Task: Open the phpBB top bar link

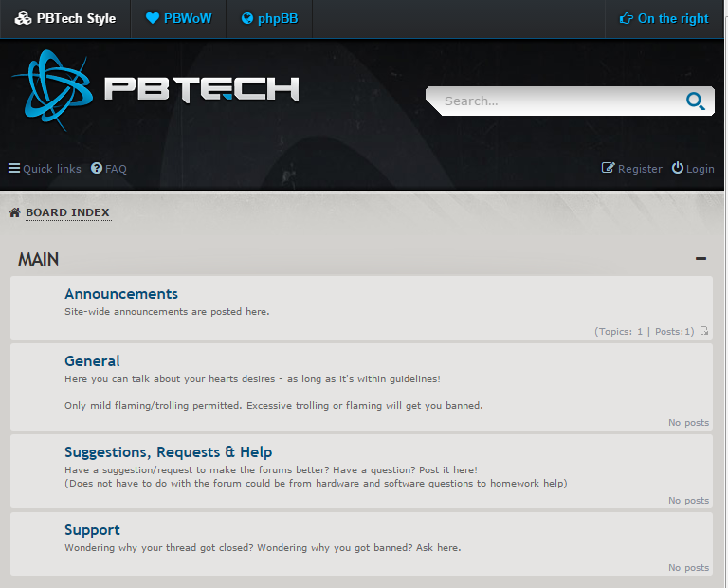Action: [269, 19]
